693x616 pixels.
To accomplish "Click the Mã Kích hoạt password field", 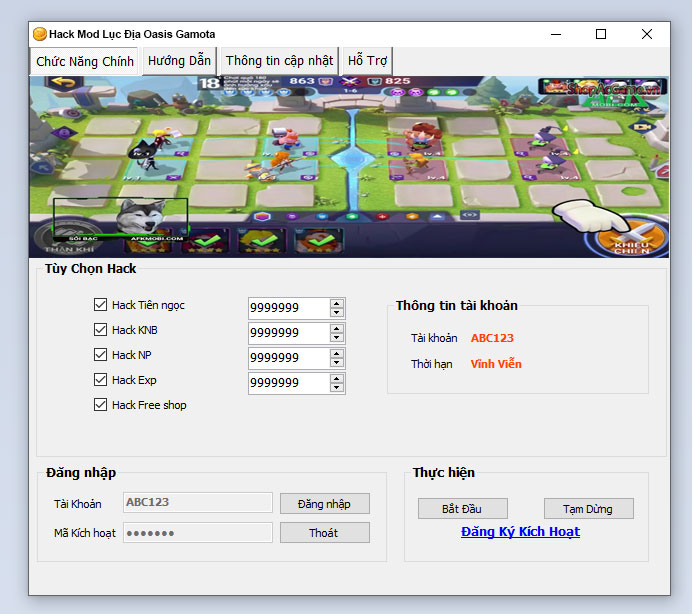I will point(198,533).
